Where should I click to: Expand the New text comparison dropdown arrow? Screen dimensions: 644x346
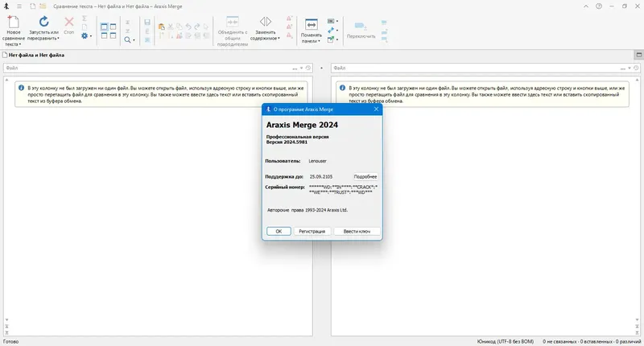(x=19, y=44)
